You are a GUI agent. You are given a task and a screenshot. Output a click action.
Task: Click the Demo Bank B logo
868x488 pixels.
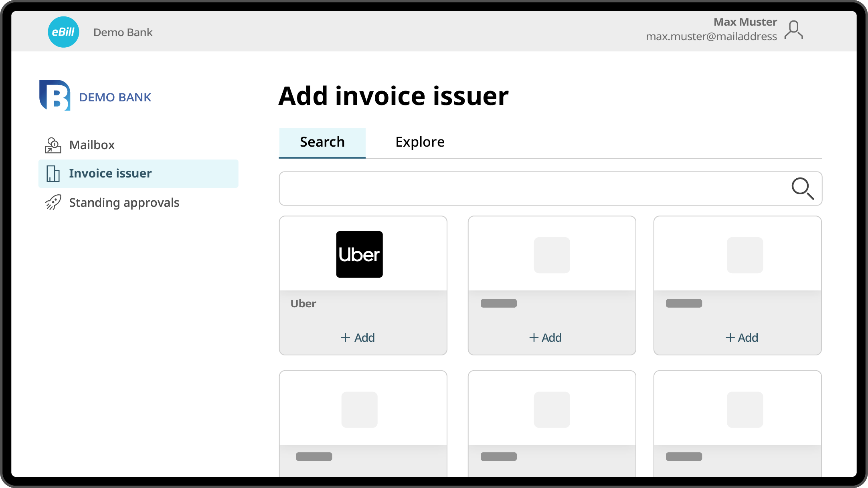[x=55, y=95]
